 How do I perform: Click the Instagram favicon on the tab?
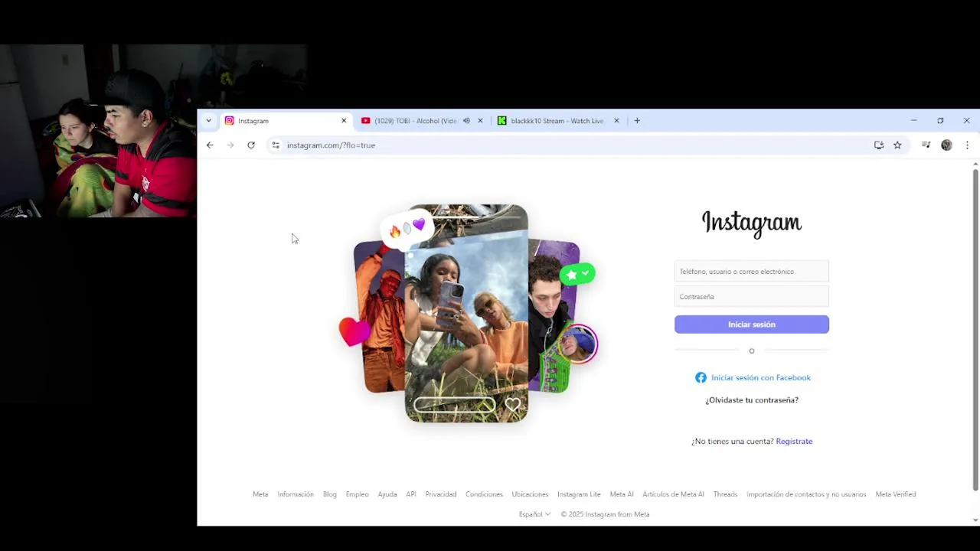point(229,120)
